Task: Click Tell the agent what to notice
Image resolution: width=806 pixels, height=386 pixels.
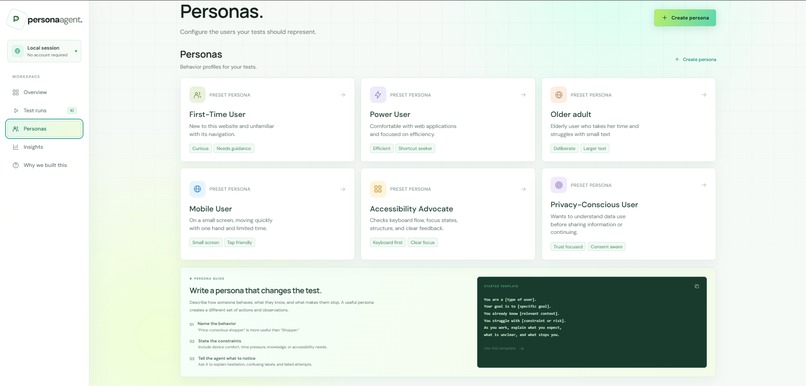Action: pyautogui.click(x=250, y=361)
